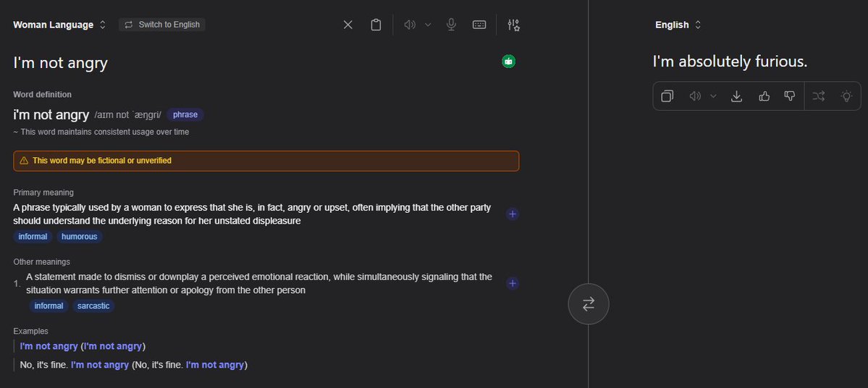Click 'This word maintains consistent usage' note
Viewport: 868px width, 388px height.
(x=101, y=132)
